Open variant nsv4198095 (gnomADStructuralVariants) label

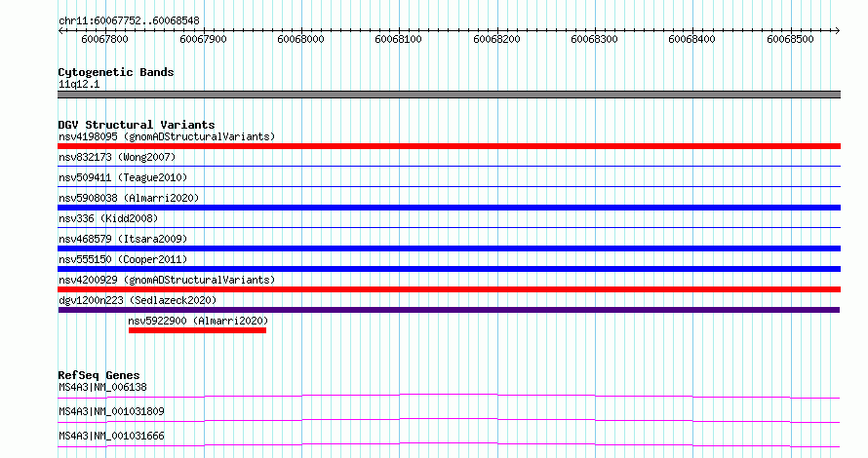click(167, 136)
